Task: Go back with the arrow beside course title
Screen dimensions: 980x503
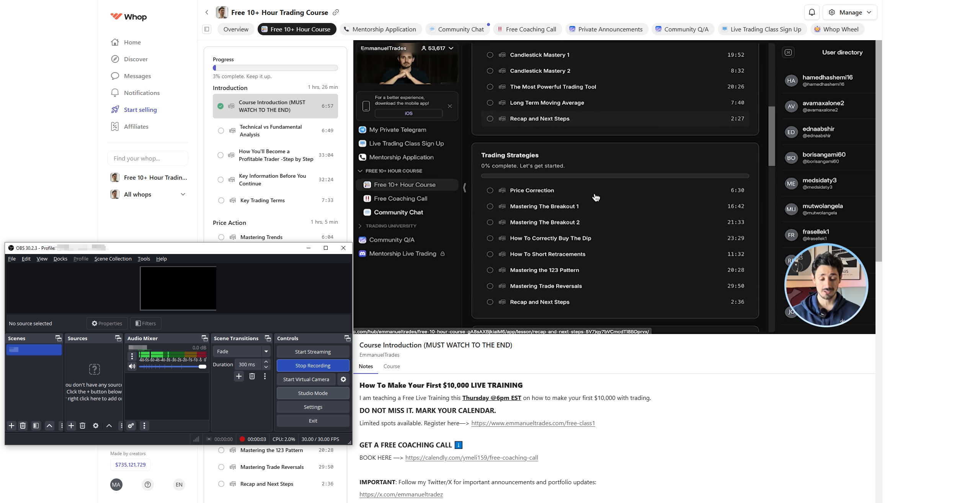Action: 207,12
